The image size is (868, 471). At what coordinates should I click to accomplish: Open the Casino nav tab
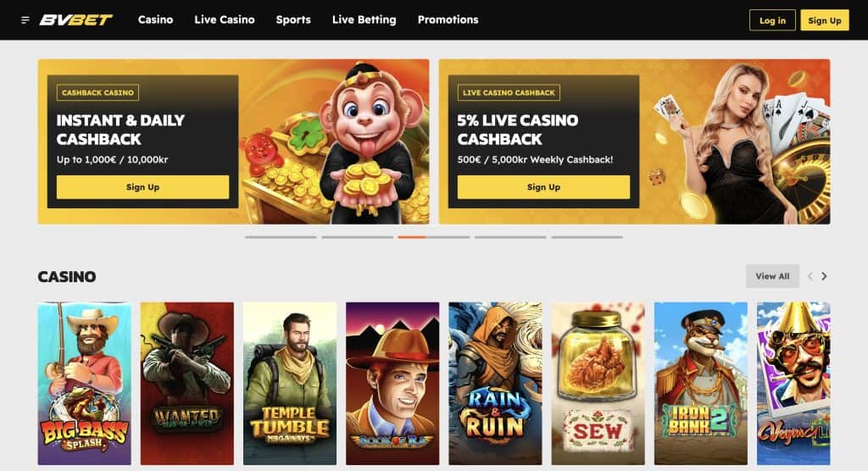(156, 20)
